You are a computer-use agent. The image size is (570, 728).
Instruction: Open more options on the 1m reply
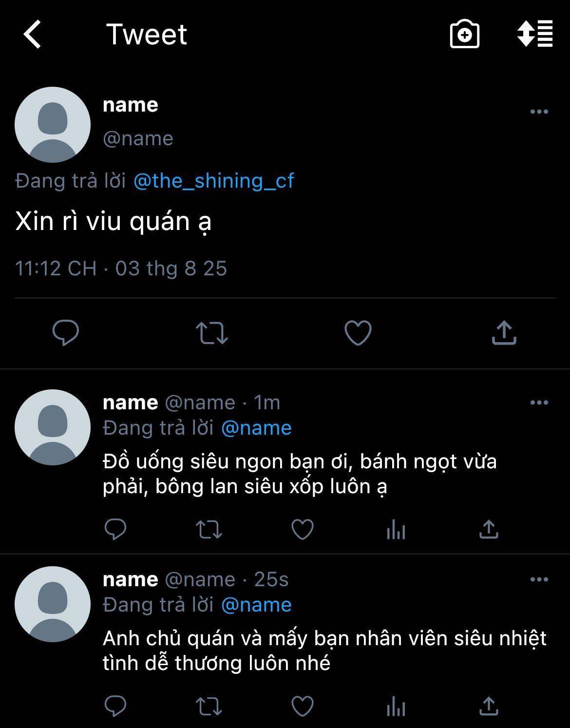(539, 402)
